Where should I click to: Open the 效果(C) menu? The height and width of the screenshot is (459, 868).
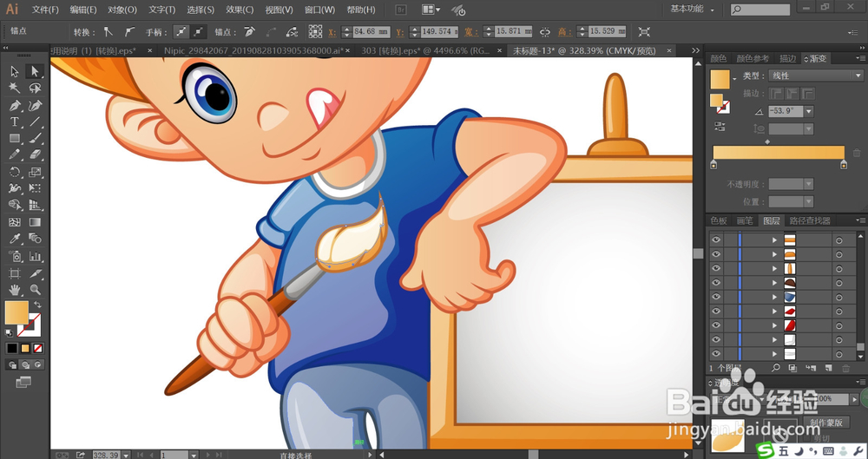coord(240,10)
